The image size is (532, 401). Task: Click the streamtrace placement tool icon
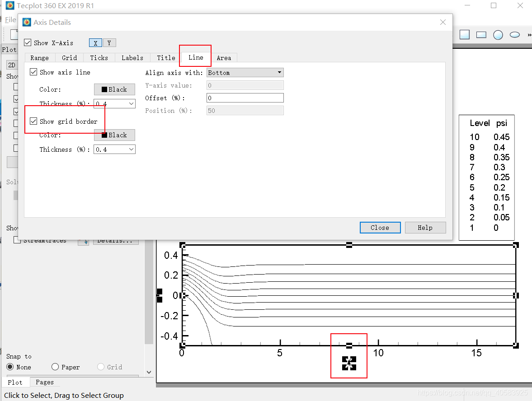tap(83, 241)
